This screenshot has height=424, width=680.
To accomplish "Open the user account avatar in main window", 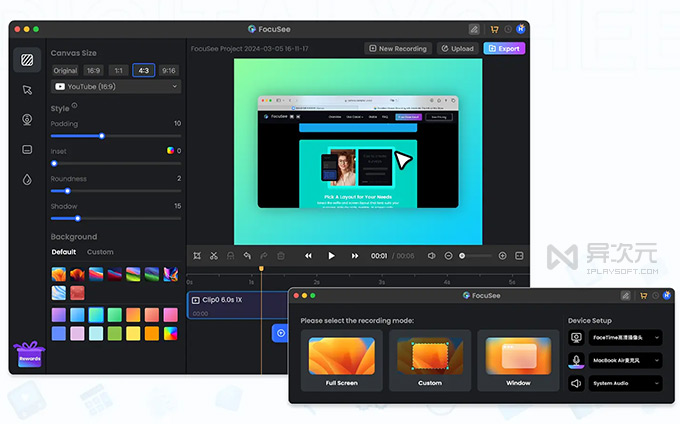I will click(521, 29).
